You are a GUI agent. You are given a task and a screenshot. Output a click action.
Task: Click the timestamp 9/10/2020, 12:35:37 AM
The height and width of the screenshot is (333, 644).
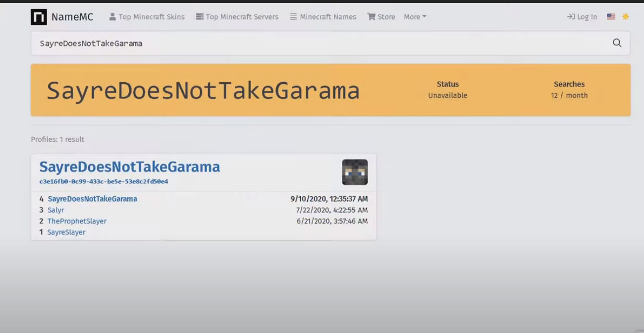click(x=329, y=199)
